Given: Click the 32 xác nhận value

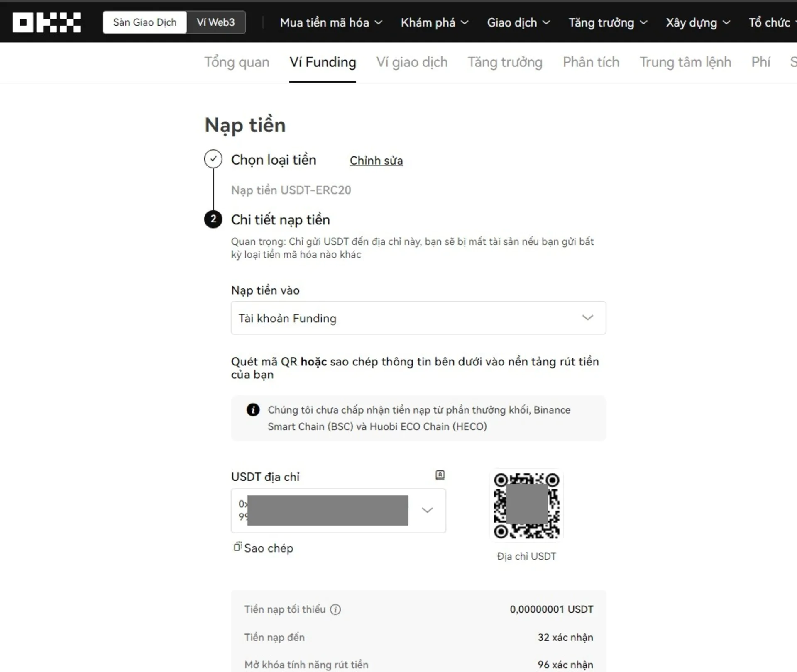Looking at the screenshot, I should [x=565, y=638].
